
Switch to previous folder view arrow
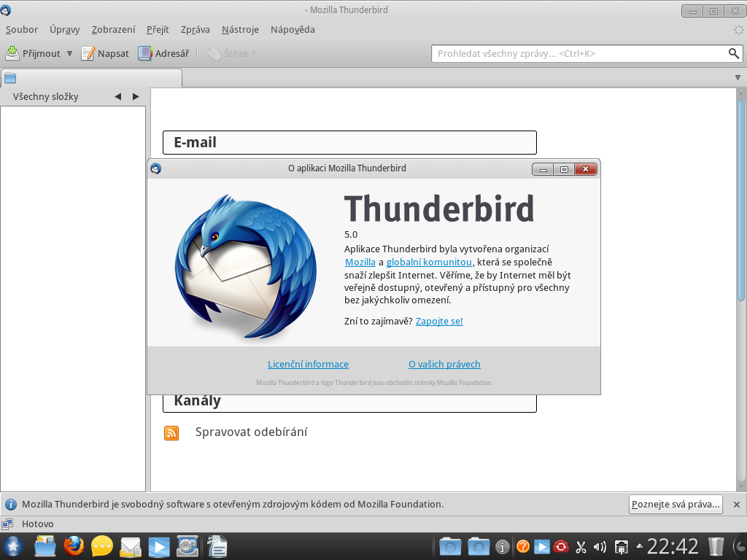coord(118,97)
